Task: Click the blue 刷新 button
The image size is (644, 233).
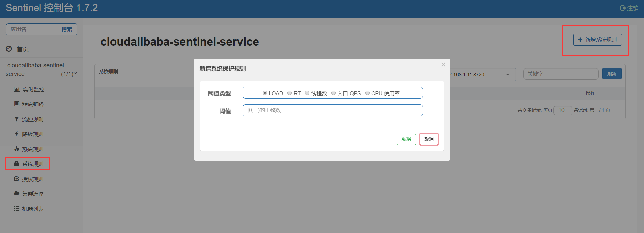Action: (612, 74)
